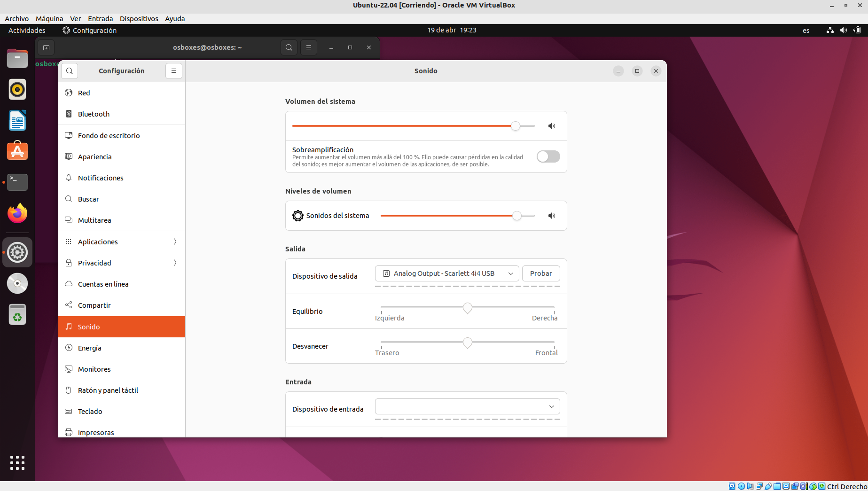Open the 'es' keyboard layout menu
This screenshot has height=491, width=868.
click(806, 31)
